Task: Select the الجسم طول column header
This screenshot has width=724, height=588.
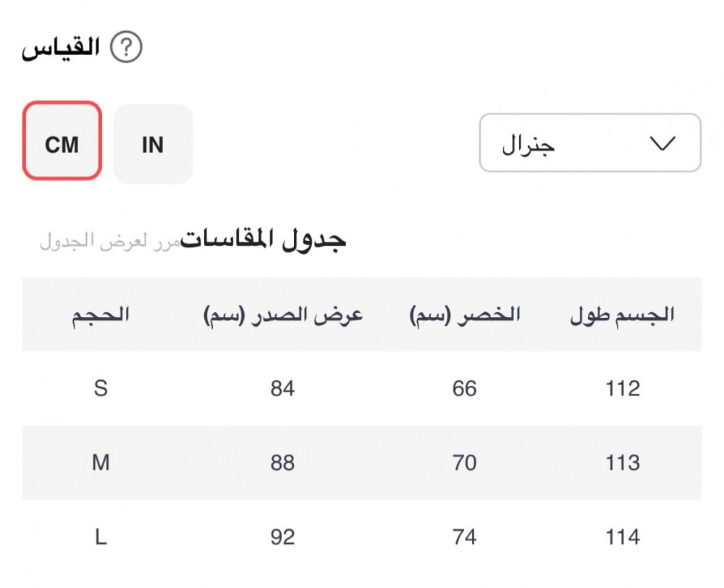Action: (x=623, y=315)
